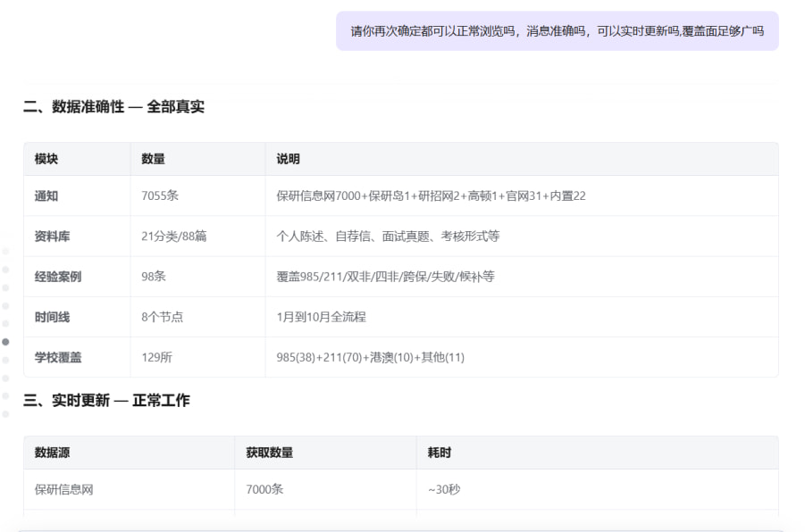Click the 耗时 column header
Image resolution: width=805 pixels, height=532 pixels.
tap(440, 453)
